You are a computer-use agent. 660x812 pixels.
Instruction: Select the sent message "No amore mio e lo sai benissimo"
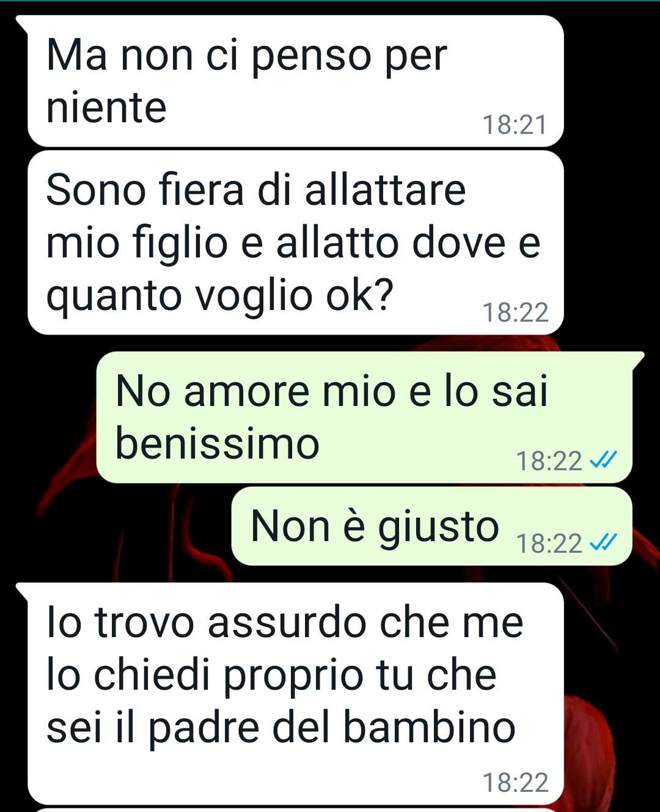tap(364, 417)
